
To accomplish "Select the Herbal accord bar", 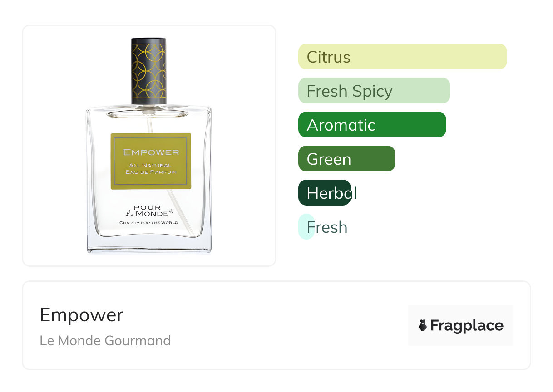I will pos(325,193).
